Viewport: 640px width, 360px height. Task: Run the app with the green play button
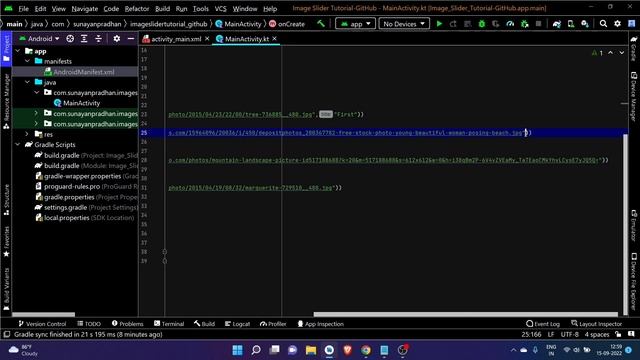(x=439, y=24)
